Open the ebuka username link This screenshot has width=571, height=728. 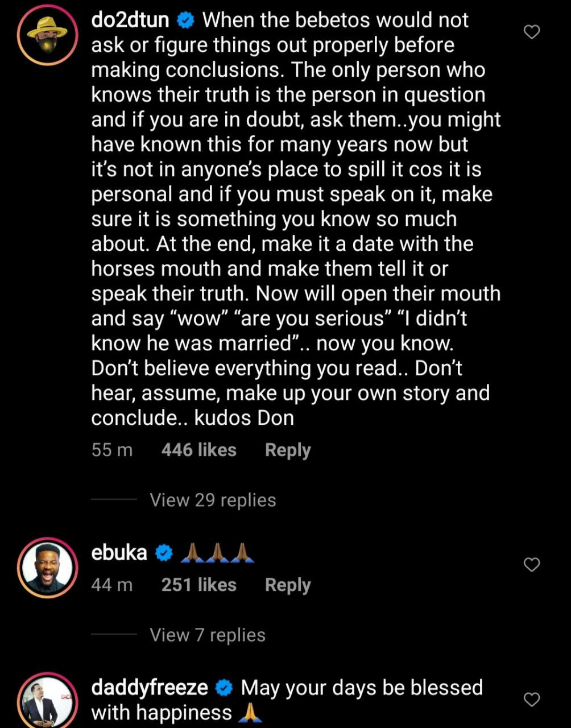click(x=119, y=552)
